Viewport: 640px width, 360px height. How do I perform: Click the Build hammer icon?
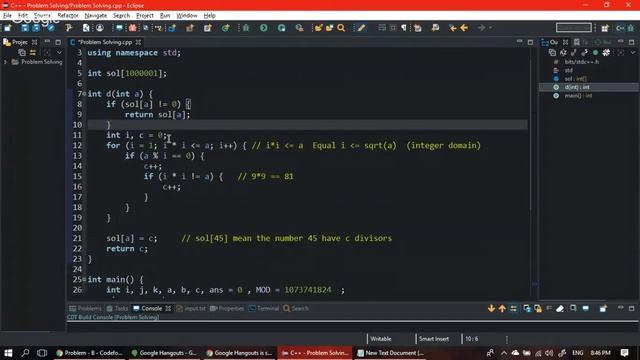69,28
